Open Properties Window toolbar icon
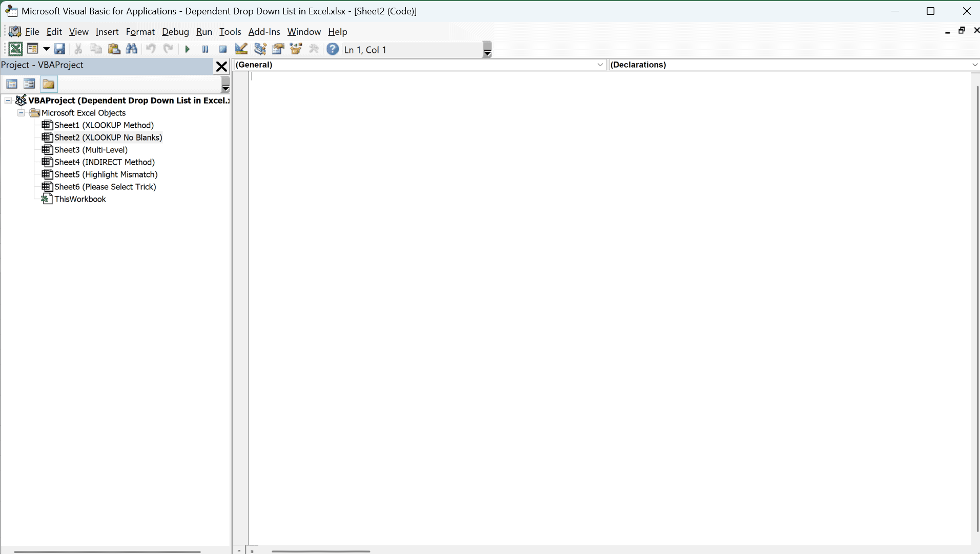The image size is (980, 554). coord(278,49)
